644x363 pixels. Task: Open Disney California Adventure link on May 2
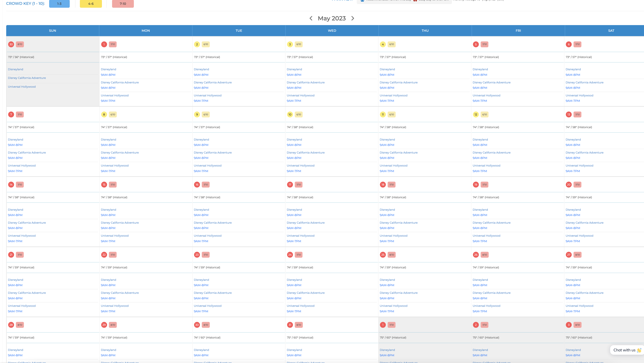[x=213, y=83]
